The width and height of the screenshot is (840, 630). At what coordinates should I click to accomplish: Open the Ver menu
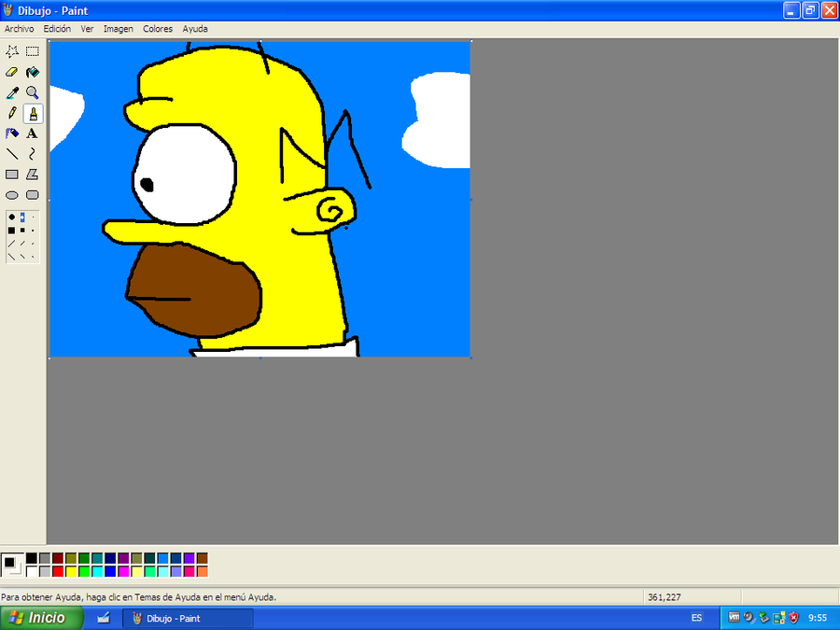point(88,29)
